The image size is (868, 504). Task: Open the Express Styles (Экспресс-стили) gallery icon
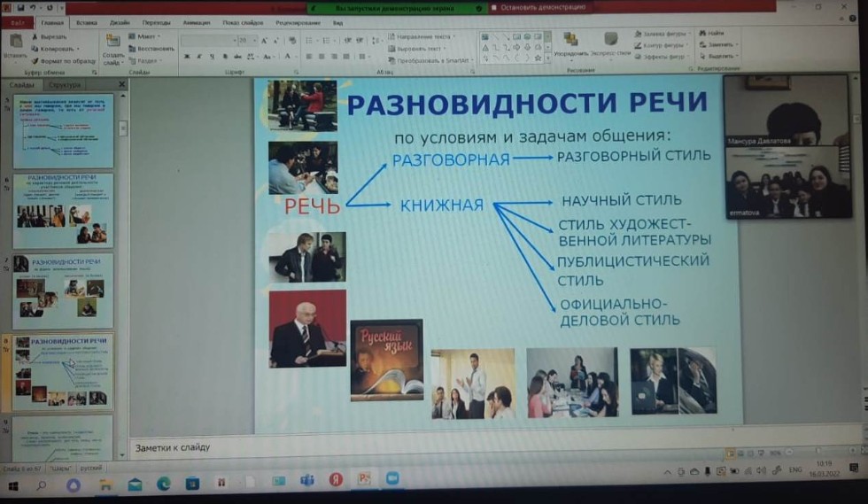(611, 40)
